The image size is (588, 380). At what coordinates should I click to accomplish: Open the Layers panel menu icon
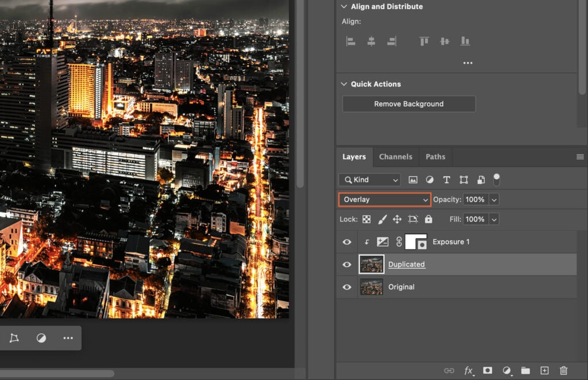pyautogui.click(x=581, y=156)
